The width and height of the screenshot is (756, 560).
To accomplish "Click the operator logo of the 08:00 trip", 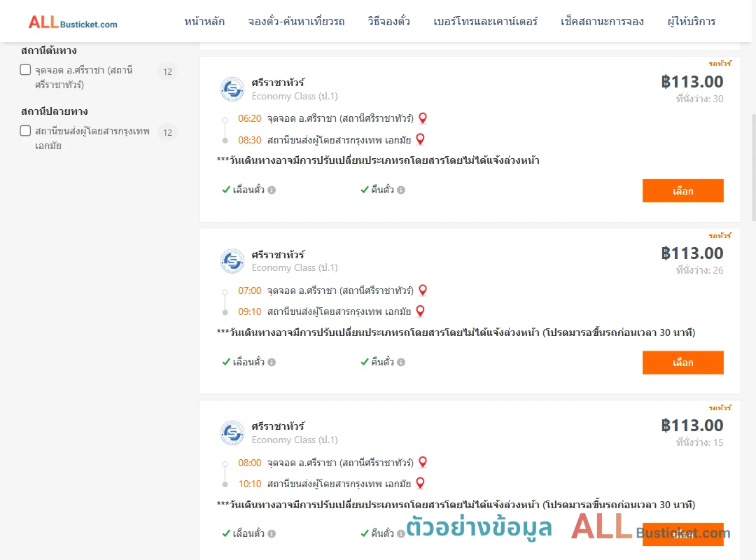I will [232, 433].
